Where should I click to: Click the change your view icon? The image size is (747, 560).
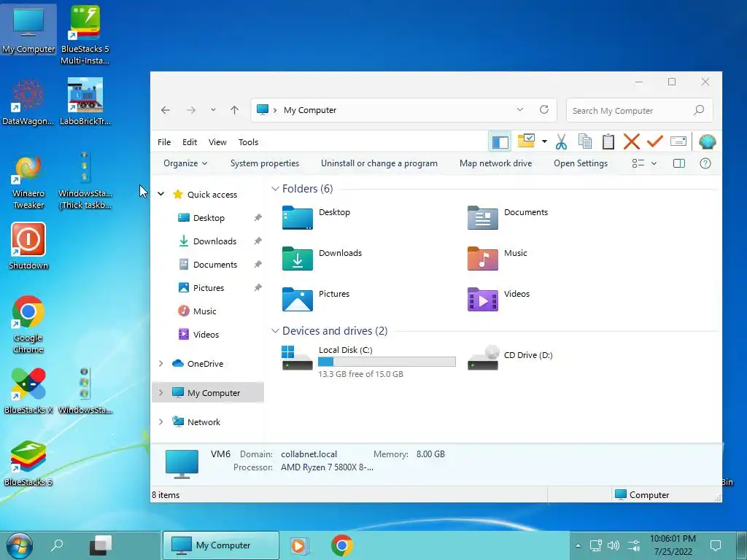(x=638, y=163)
